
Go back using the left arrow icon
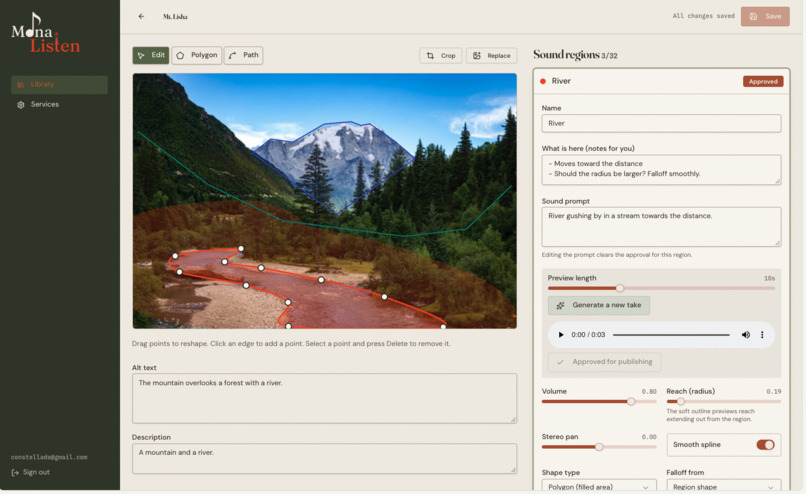(x=141, y=16)
